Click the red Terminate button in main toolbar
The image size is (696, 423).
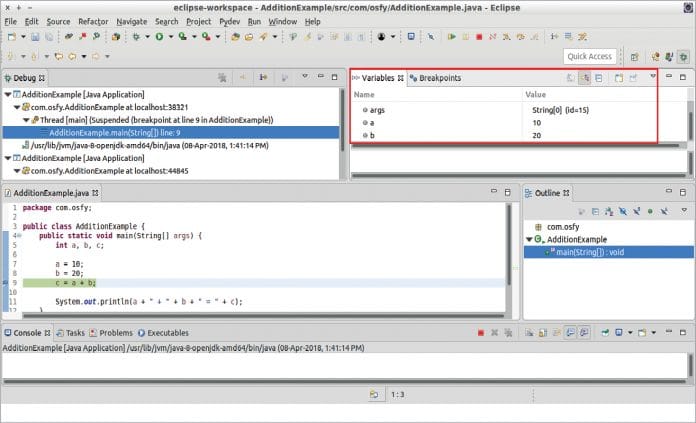[479, 37]
